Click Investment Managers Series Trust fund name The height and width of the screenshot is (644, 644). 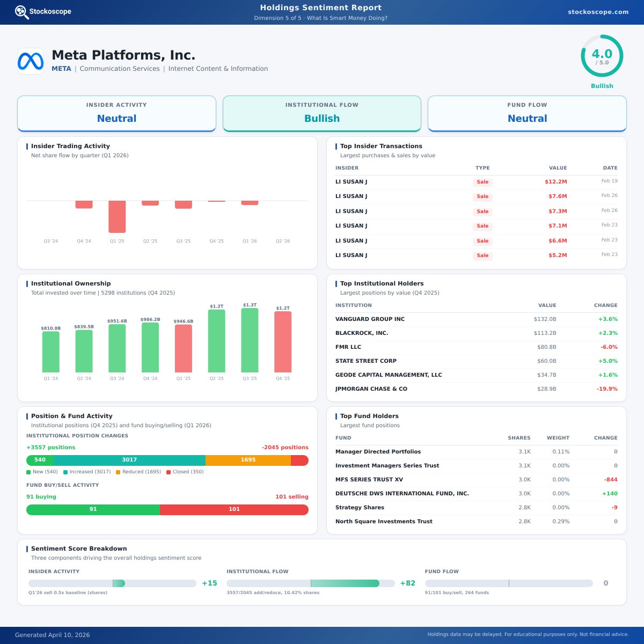387,466
